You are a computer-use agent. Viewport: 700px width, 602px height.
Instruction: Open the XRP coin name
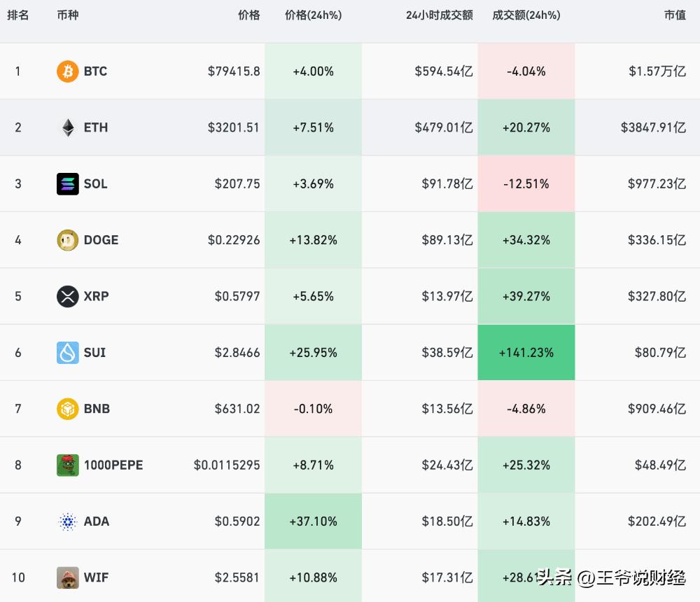tap(97, 297)
